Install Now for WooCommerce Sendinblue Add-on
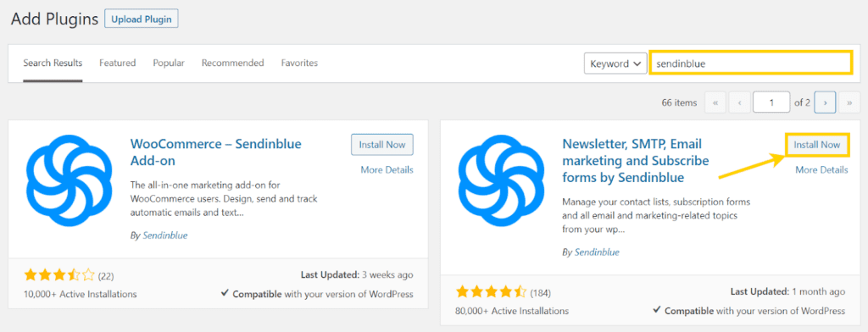Screen dimensions: 868x332 point(382,145)
